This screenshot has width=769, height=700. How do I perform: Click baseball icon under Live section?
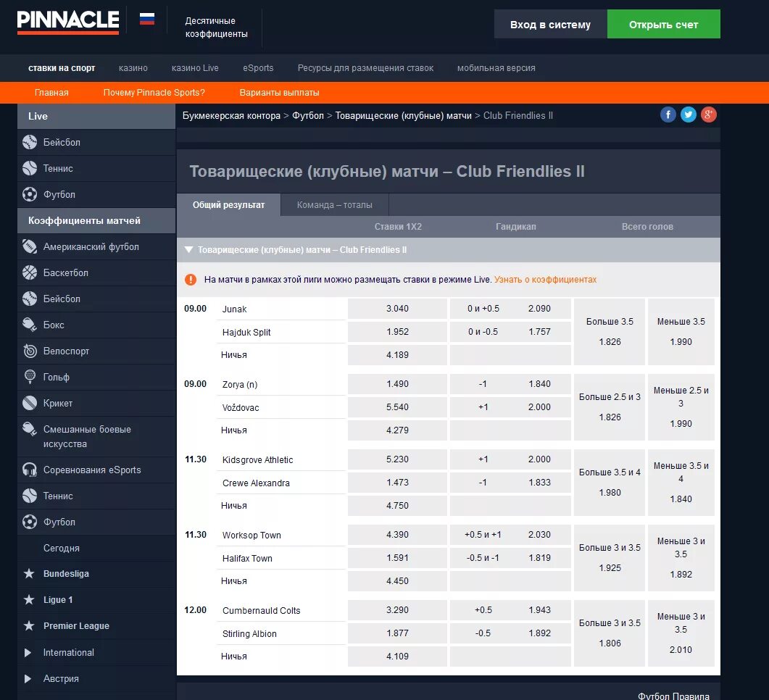(x=30, y=142)
